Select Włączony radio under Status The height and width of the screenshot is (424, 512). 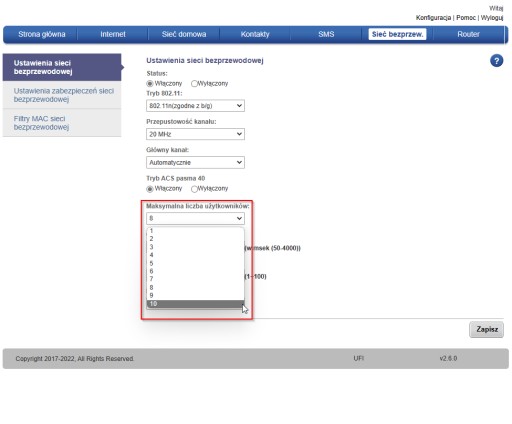click(x=150, y=84)
